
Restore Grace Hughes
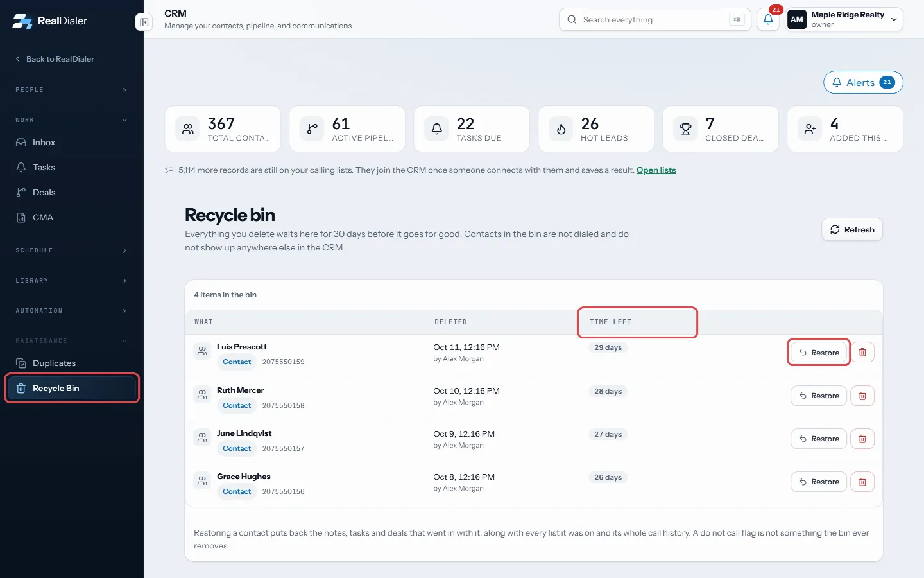tap(819, 482)
